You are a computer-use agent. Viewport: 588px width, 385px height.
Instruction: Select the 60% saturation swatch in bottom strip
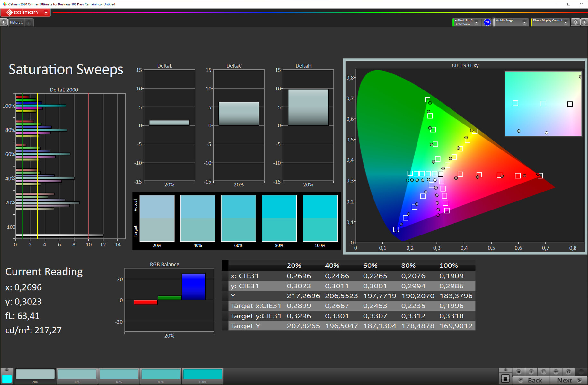click(x=119, y=376)
